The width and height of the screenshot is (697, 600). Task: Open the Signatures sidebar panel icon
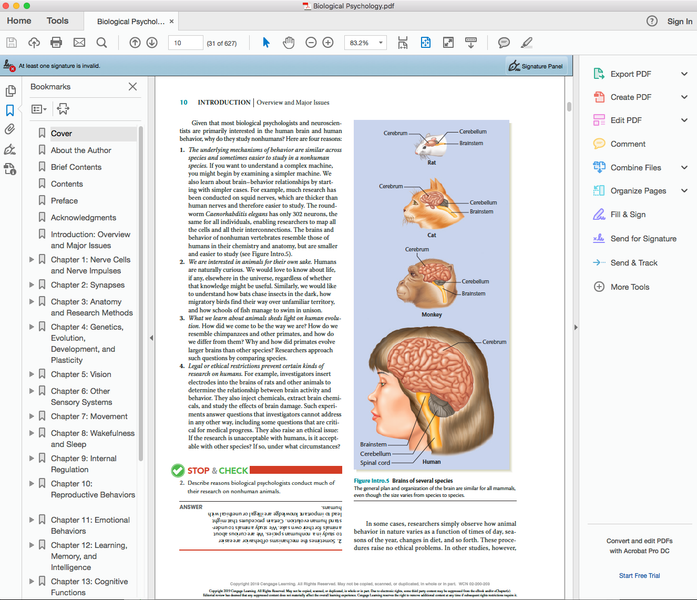[10, 149]
